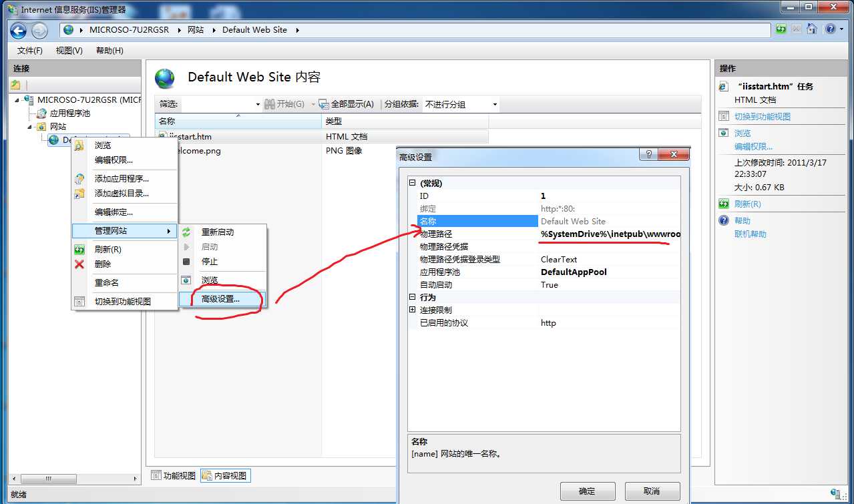
Task: Select the 物理路径 property row
Action: pos(548,234)
